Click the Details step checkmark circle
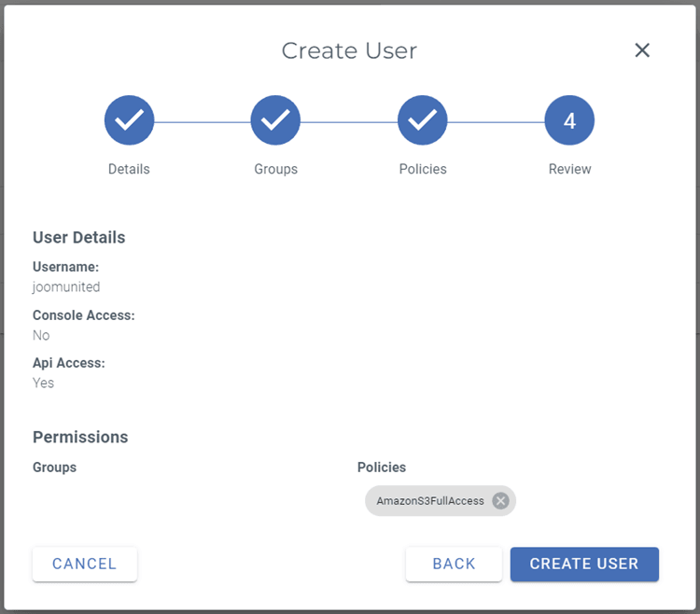This screenshot has width=700, height=614. point(129,120)
